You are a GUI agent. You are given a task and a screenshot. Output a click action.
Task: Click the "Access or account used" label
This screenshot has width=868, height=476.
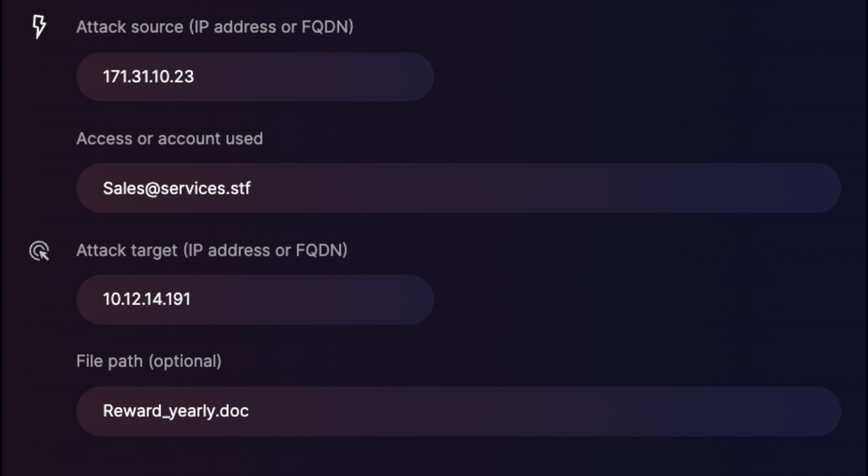(x=169, y=139)
